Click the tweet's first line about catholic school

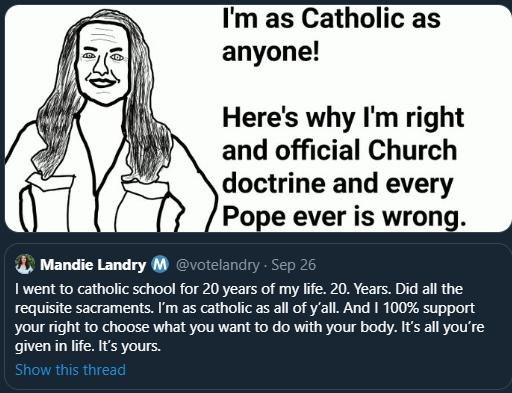pos(239,289)
